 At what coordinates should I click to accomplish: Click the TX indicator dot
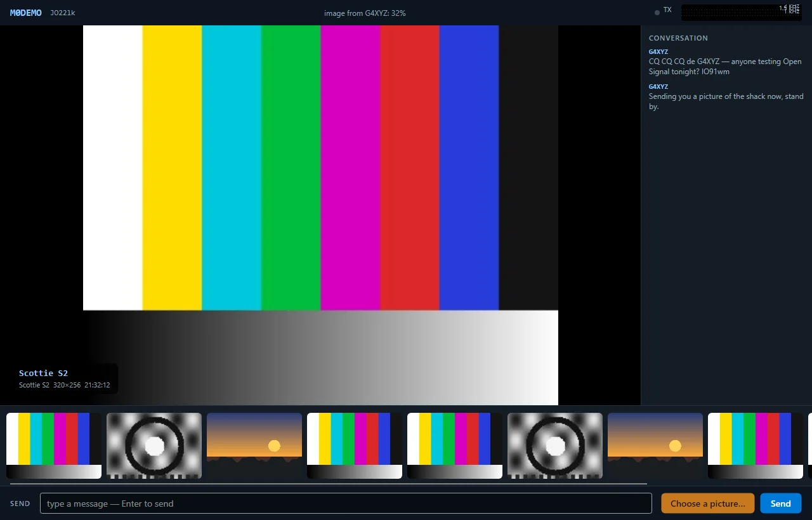point(657,12)
